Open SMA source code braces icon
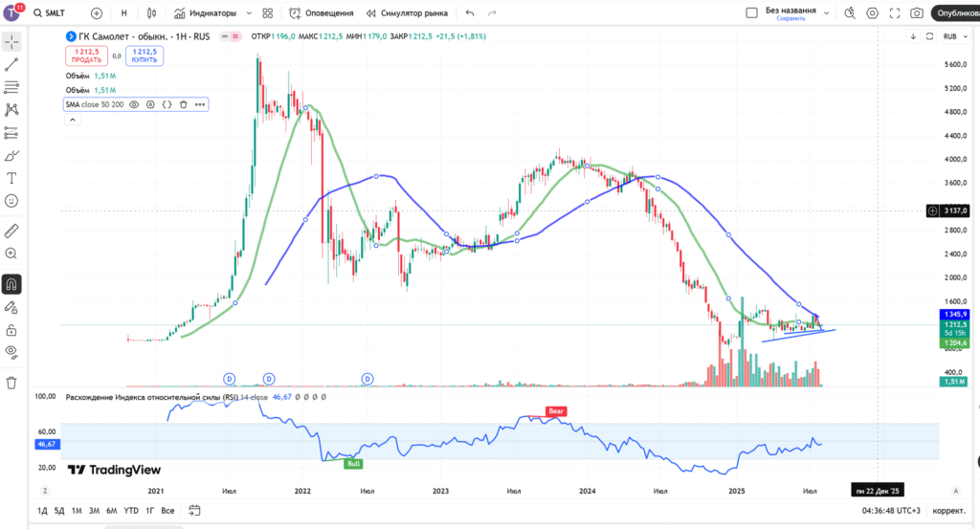980x529 pixels. (167, 104)
